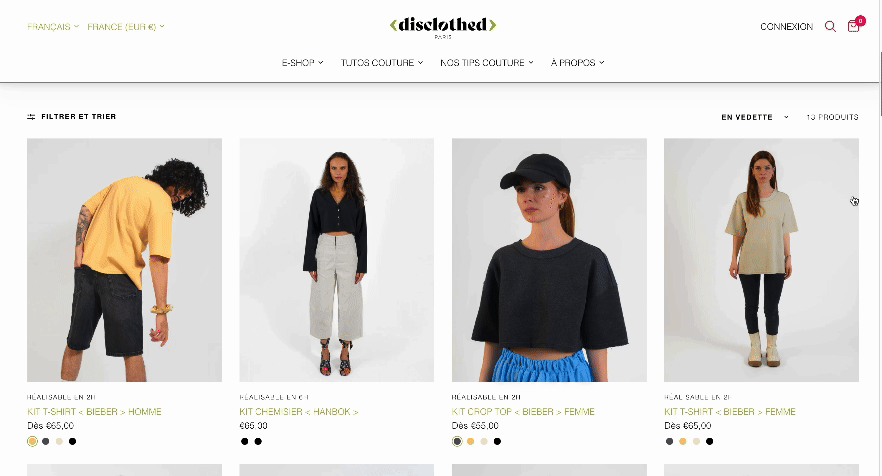
Task: Open the Kit Crop Top Bieber Femme photo
Action: pos(549,260)
